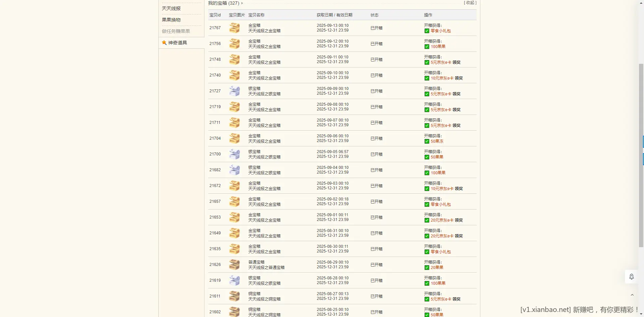The image size is (644, 317).
Task: Click the arrow next to 我的宝箱 (327)
Action: click(242, 3)
